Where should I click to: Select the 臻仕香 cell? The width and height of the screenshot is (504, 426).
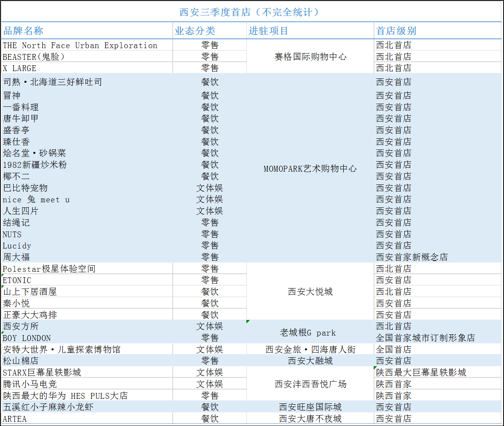tap(87, 142)
